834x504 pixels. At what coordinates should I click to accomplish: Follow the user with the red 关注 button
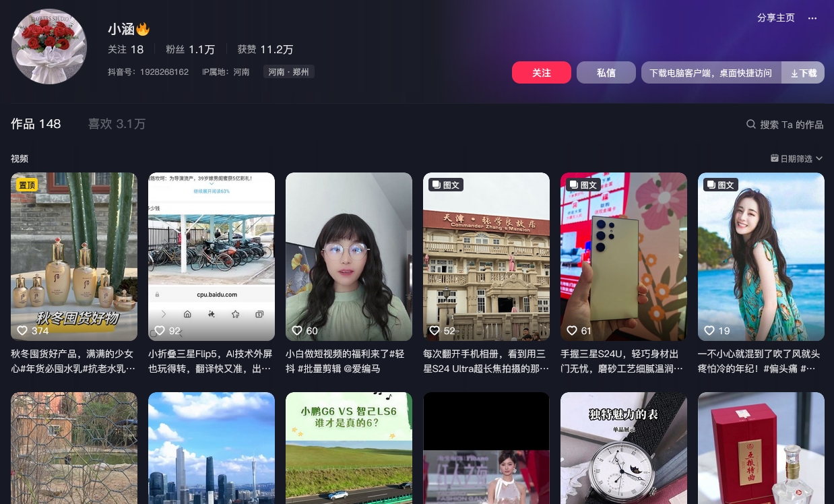(542, 73)
